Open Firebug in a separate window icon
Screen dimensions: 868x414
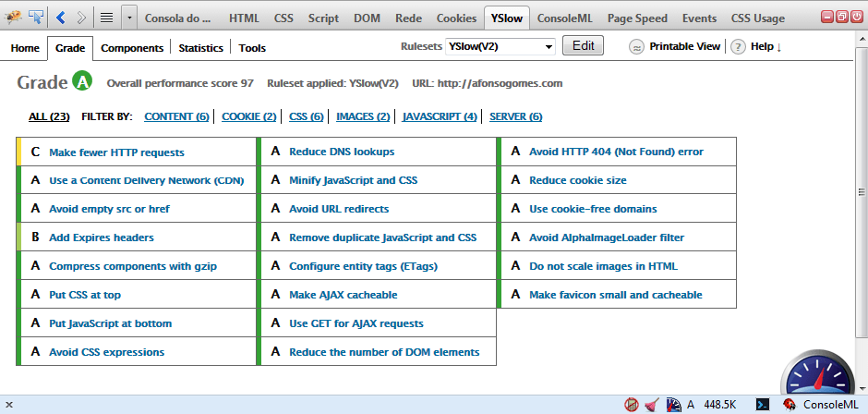coord(841,18)
